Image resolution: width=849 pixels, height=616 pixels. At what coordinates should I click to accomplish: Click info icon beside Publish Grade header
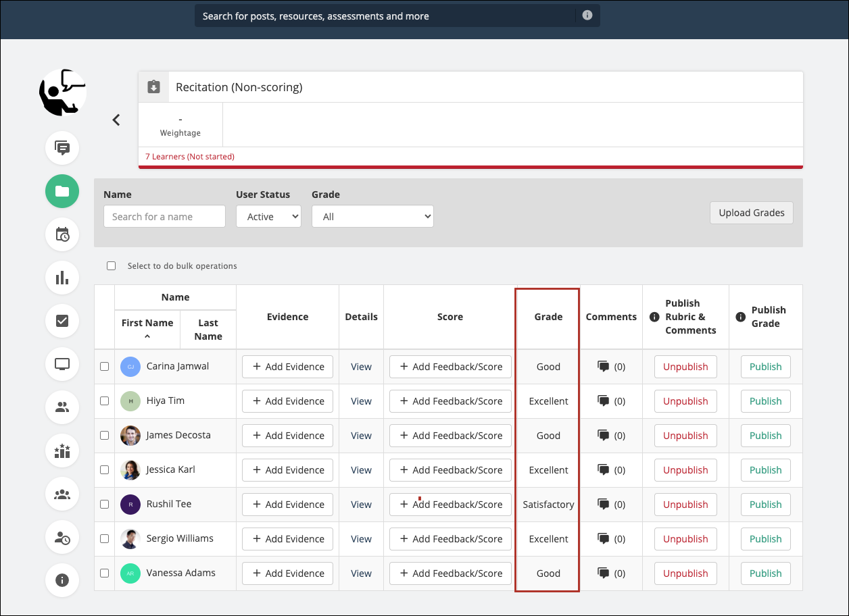point(740,317)
